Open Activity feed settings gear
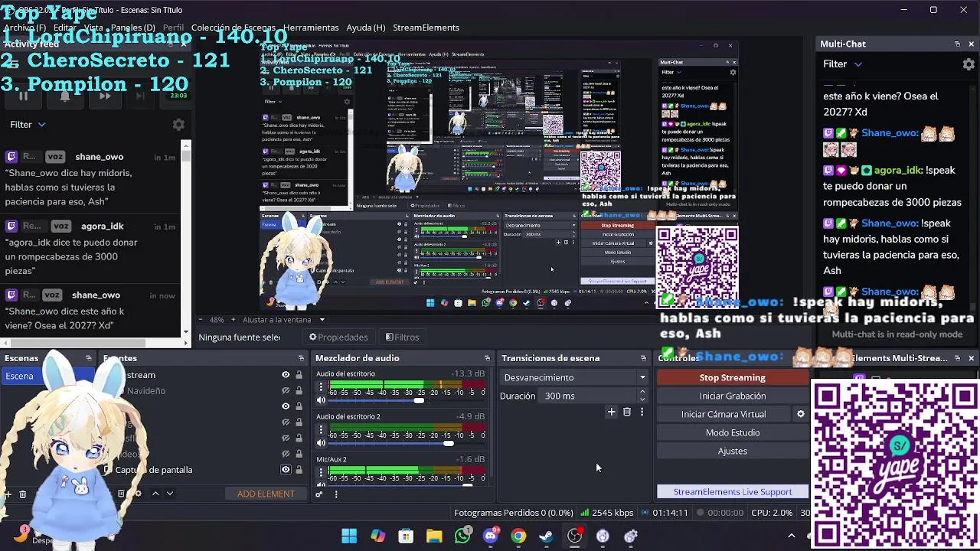Screen dimensions: 980x551 click(x=178, y=124)
